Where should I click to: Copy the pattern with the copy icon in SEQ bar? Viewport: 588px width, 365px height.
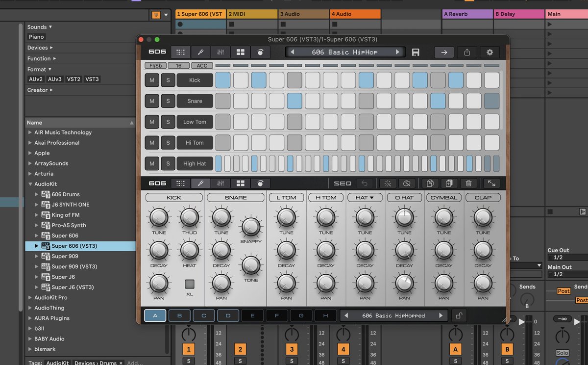(x=430, y=183)
